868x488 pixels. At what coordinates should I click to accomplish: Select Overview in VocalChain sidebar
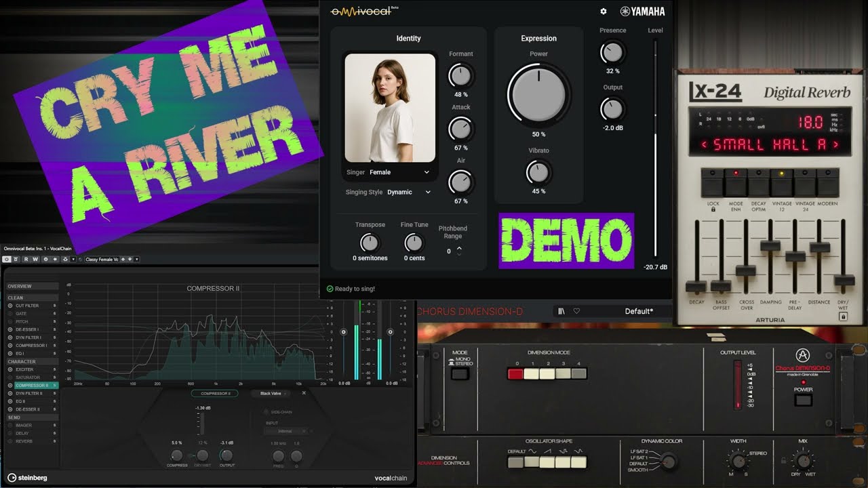(33, 286)
